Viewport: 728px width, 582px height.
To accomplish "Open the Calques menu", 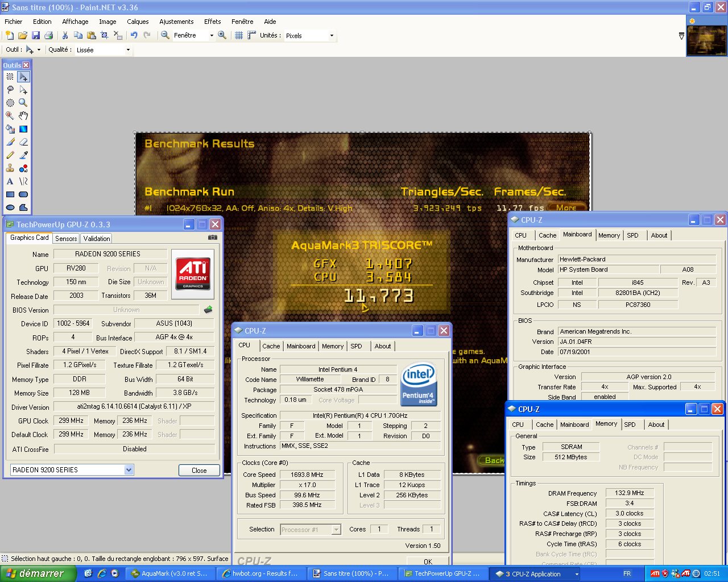I will point(138,22).
